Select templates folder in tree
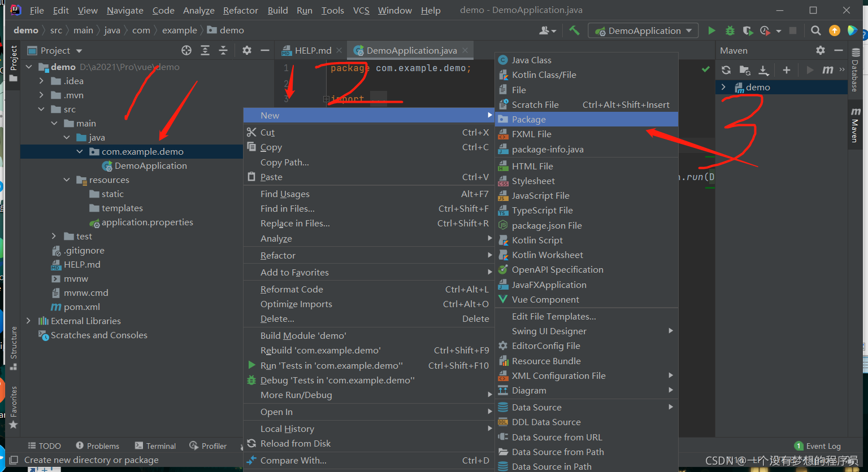The width and height of the screenshot is (868, 472). [116, 208]
